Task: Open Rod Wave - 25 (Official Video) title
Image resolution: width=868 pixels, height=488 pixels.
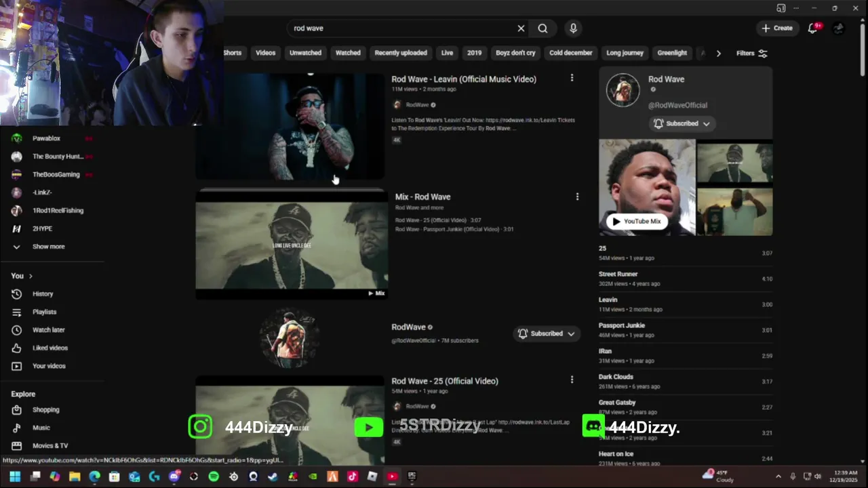Action: [445, 381]
